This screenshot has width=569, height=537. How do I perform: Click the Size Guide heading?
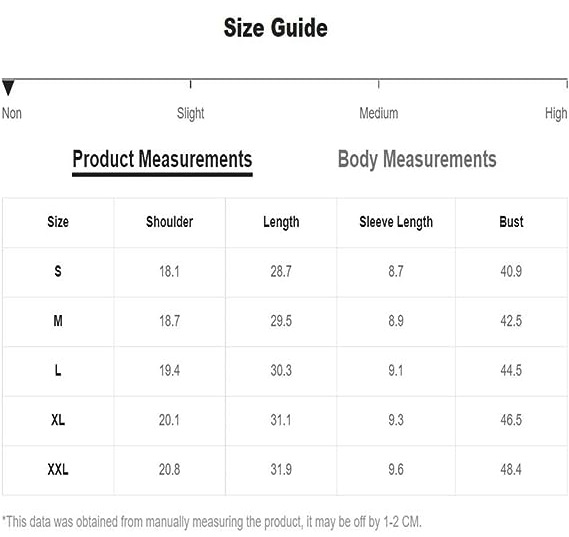pos(276,28)
